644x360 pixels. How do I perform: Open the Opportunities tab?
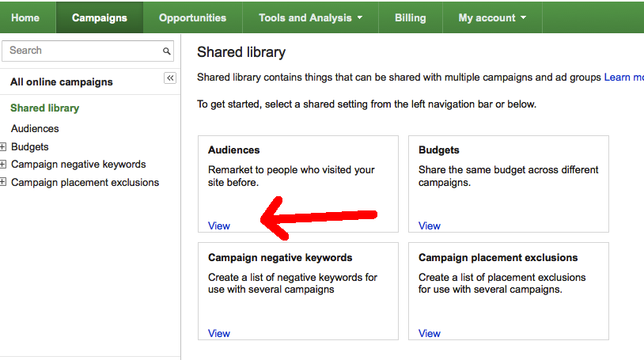tap(192, 17)
